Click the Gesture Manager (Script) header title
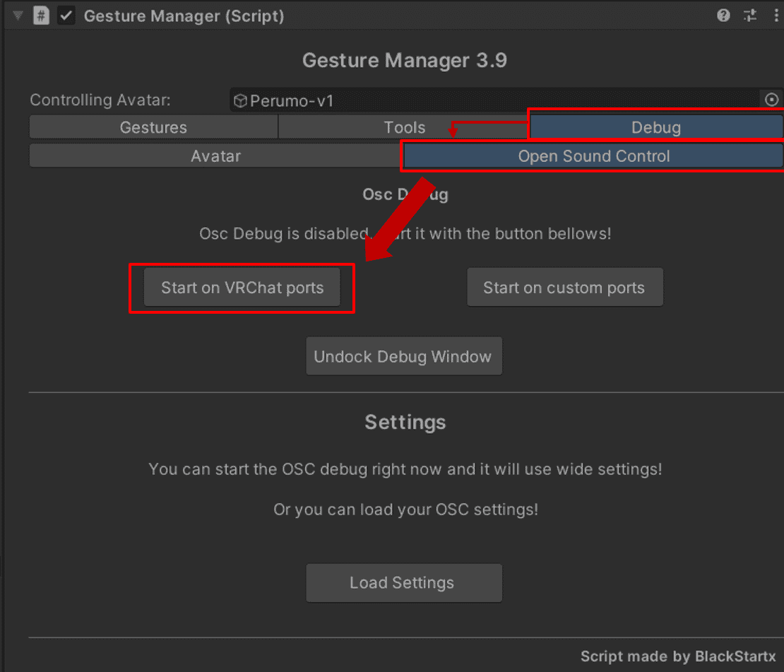The image size is (784, 672). point(184,16)
